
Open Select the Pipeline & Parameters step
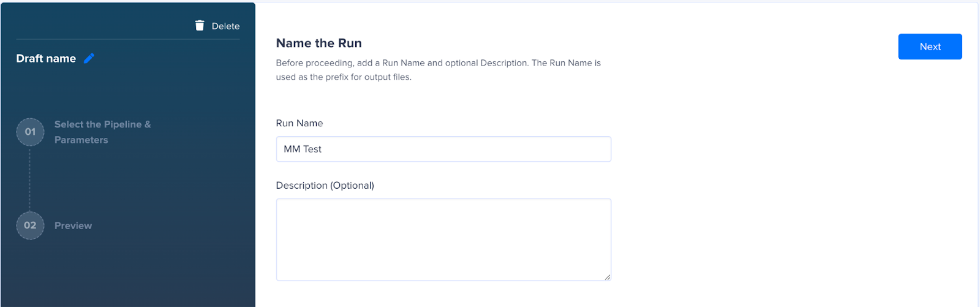coord(102,132)
